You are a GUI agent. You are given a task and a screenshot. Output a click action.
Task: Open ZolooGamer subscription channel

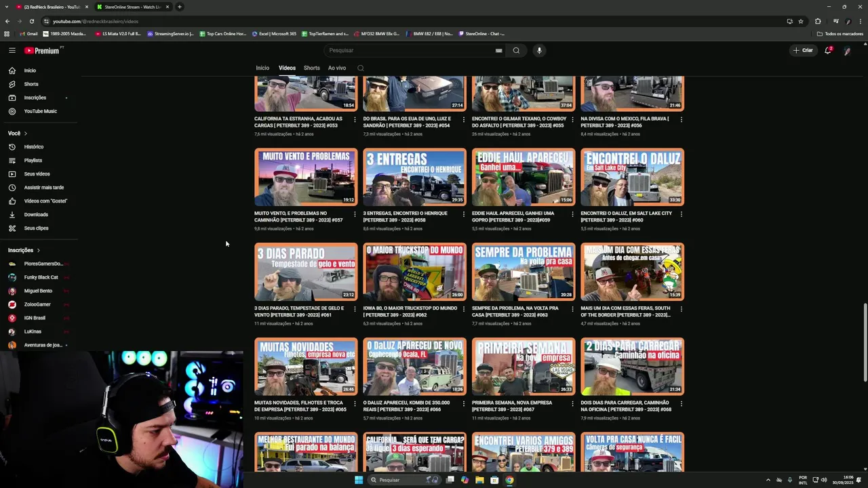pos(39,304)
